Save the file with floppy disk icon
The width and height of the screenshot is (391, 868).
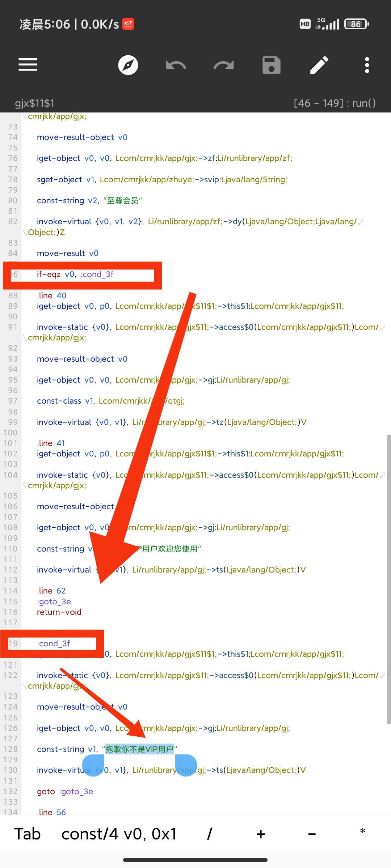coord(272,65)
